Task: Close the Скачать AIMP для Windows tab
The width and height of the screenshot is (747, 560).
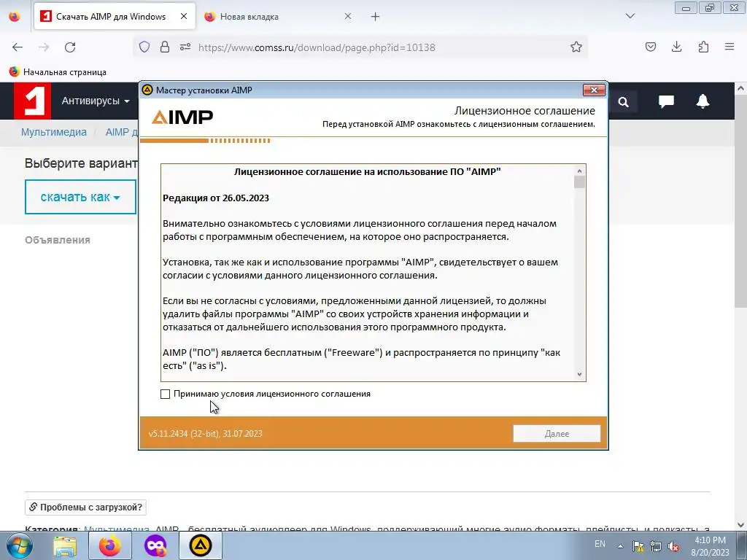Action: pos(183,16)
